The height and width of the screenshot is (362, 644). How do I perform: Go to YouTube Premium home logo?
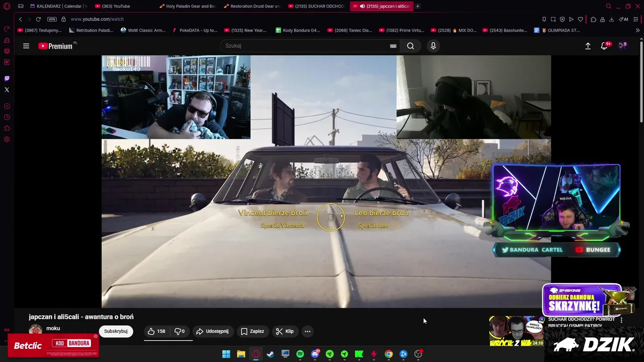pyautogui.click(x=56, y=46)
